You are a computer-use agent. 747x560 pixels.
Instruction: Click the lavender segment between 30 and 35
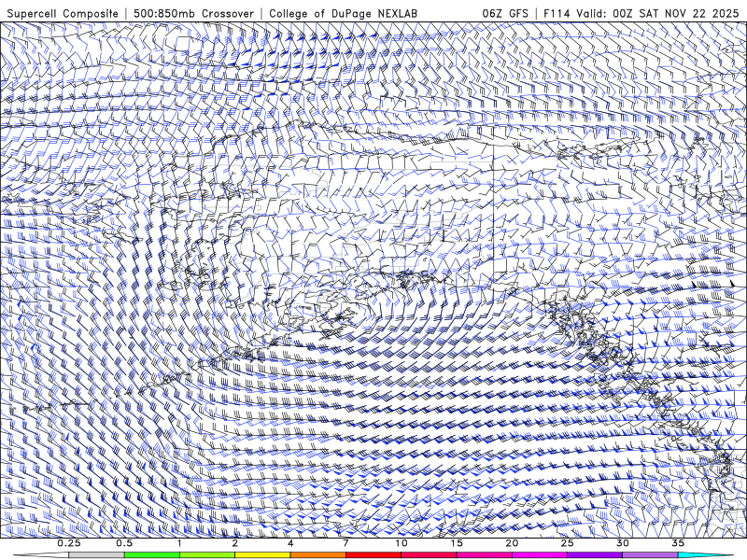click(x=650, y=555)
